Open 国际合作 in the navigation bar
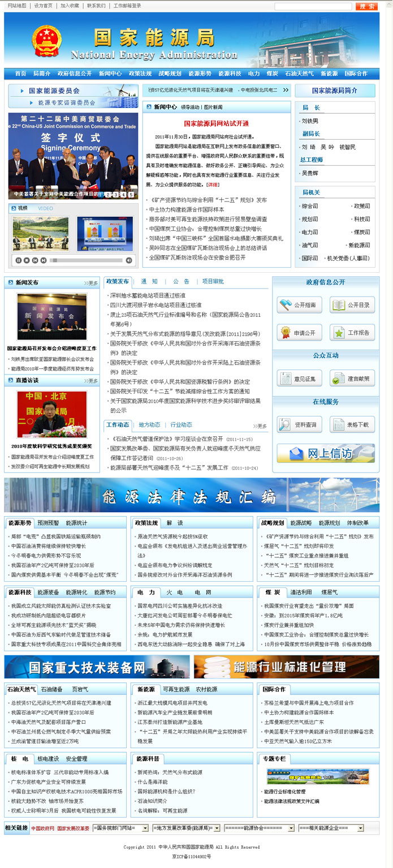Screen dimensions: 393x868 (x=356, y=74)
